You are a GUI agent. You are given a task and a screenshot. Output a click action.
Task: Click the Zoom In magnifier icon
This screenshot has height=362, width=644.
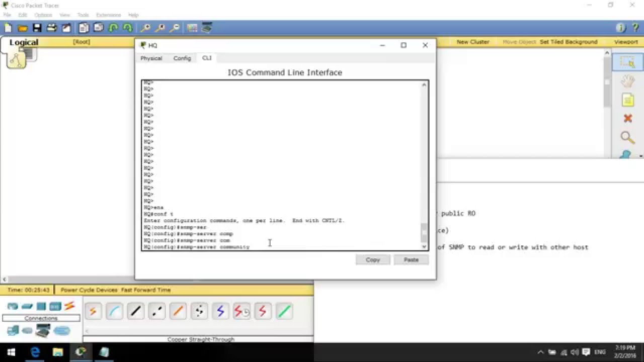(x=145, y=28)
